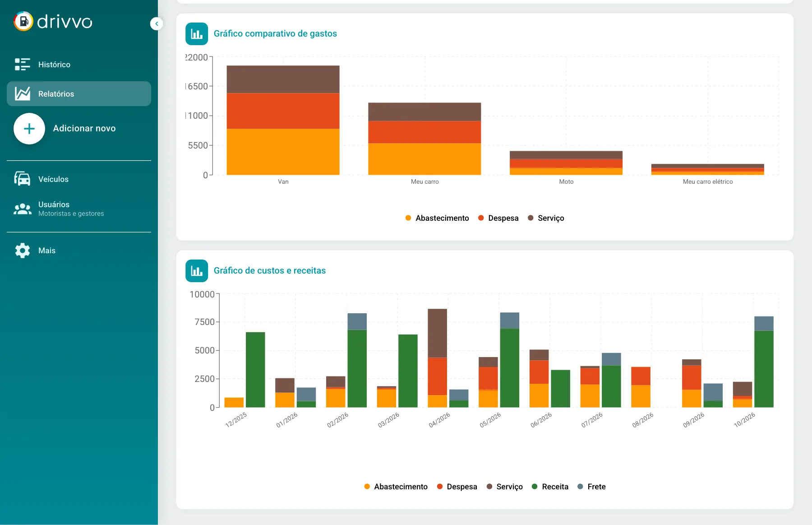Screen dimensions: 812x525
Task: Click the 02/2026 Frete gray-blue segment
Action: [x=357, y=321]
